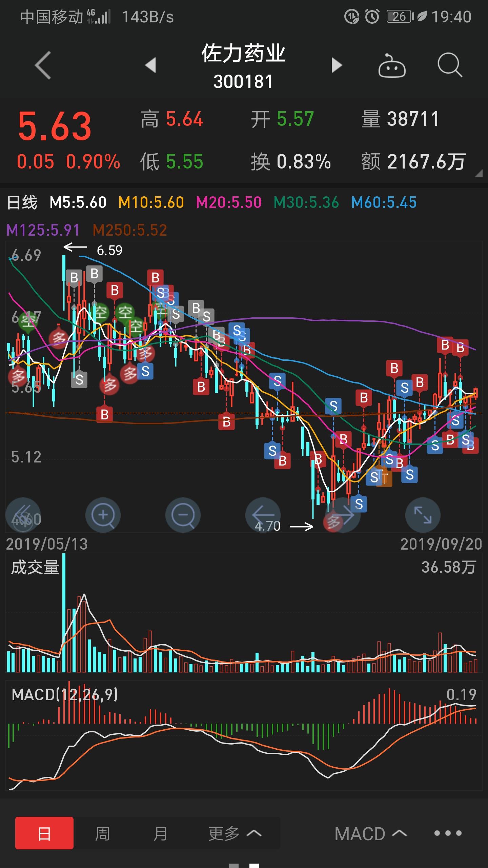
Task: Expand quote details corner triangle
Action: click(478, 173)
